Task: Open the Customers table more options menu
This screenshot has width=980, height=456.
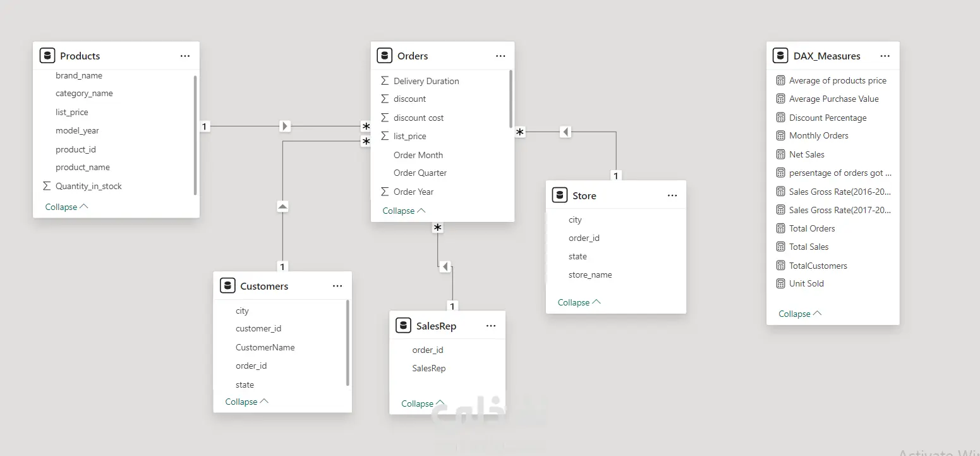Action: click(337, 287)
